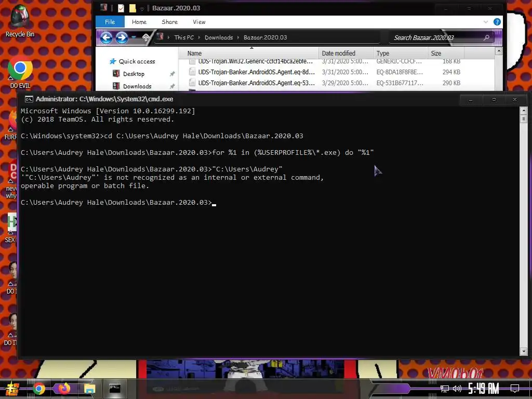The image size is (532, 399).
Task: Switch to cmd via taskbar icon
Action: [115, 389]
